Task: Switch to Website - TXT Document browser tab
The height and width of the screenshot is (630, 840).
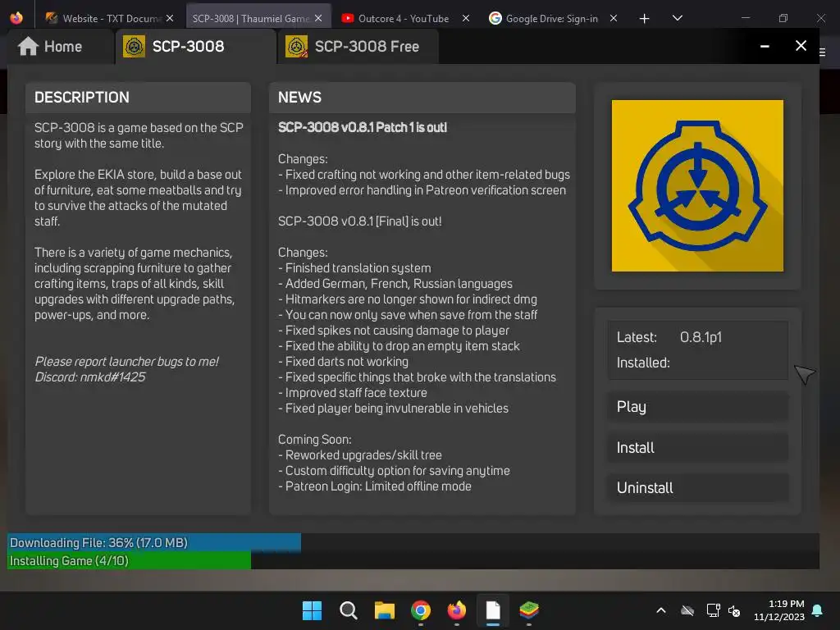Action: point(111,18)
